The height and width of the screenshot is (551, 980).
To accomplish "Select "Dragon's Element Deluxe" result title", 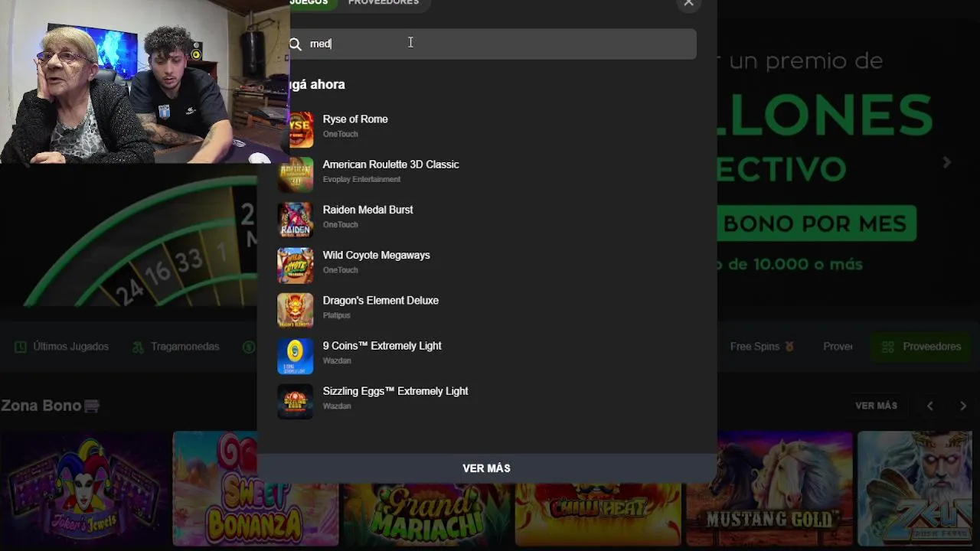I will coord(381,301).
